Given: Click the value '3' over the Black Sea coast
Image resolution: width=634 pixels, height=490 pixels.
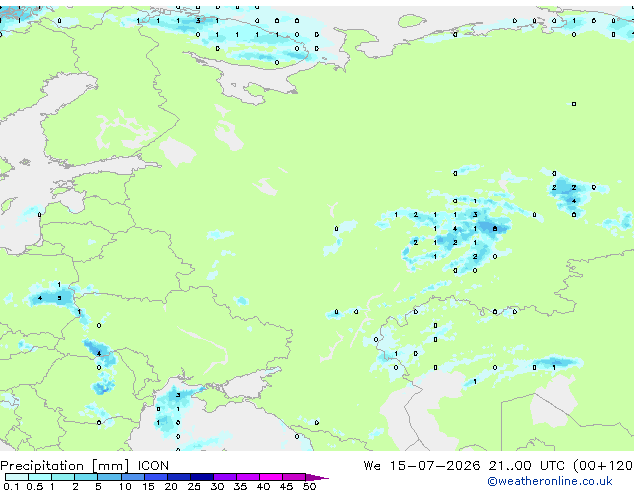Looking at the screenshot, I should point(178,395).
